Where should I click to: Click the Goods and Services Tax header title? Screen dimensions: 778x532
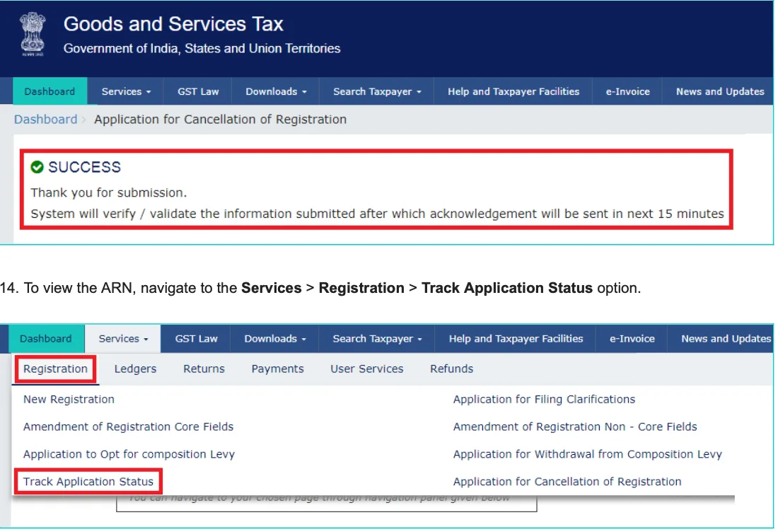(173, 24)
